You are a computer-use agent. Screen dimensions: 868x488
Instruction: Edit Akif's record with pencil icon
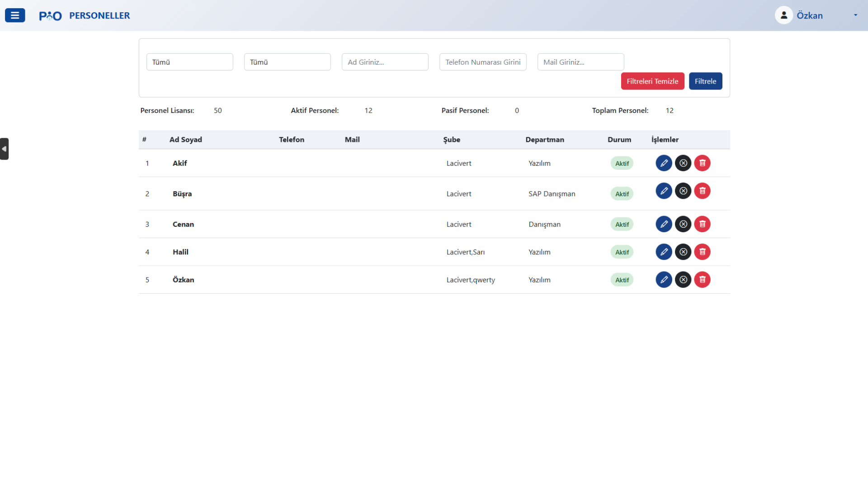pos(664,163)
